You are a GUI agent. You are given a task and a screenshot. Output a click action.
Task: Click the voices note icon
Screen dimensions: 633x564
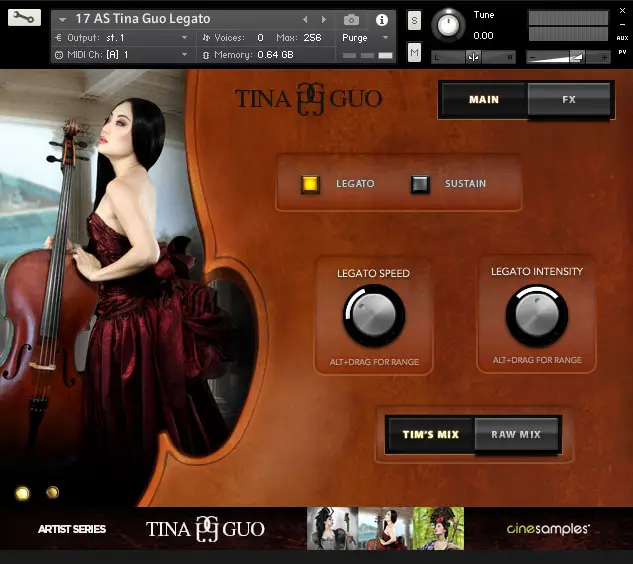point(206,38)
